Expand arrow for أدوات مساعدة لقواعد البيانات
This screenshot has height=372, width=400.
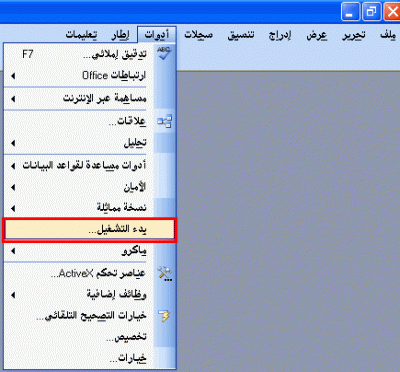(13, 166)
